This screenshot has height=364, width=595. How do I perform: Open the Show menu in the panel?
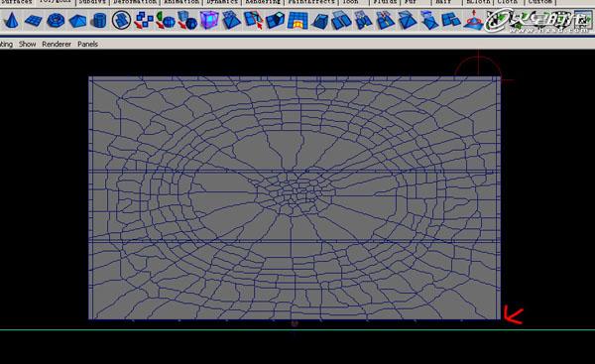pyautogui.click(x=28, y=44)
